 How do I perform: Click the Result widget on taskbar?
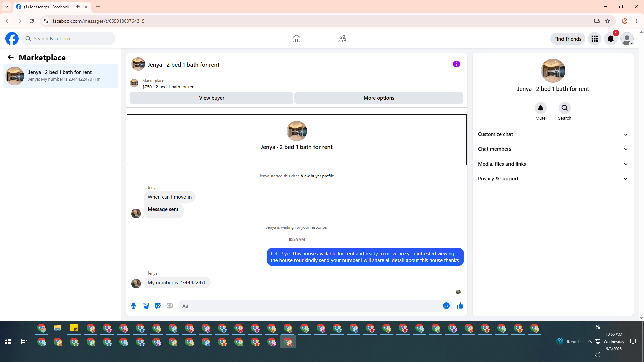tap(568, 342)
